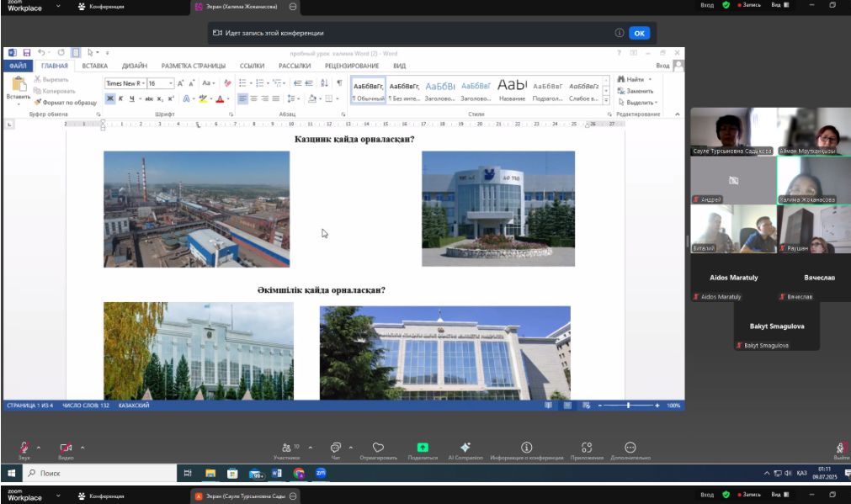Adjust the Word zoom slider in status bar
The height and width of the screenshot is (504, 851).
coord(628,406)
